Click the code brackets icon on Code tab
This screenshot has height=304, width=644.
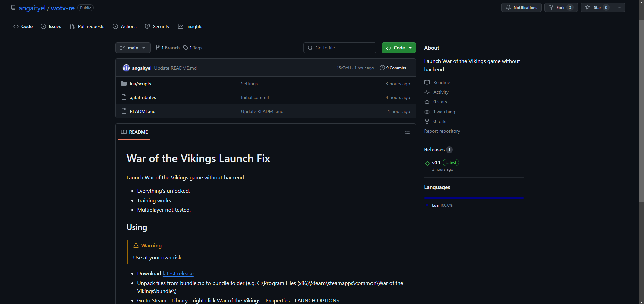point(16,26)
